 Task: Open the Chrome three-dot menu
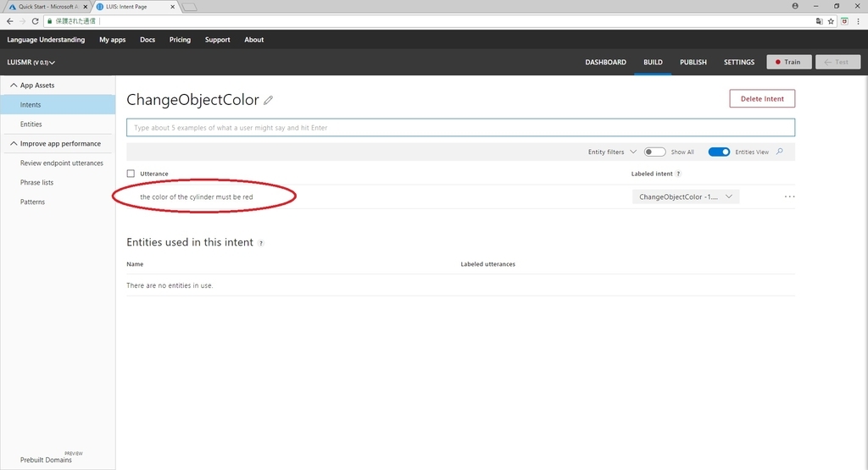click(858, 21)
